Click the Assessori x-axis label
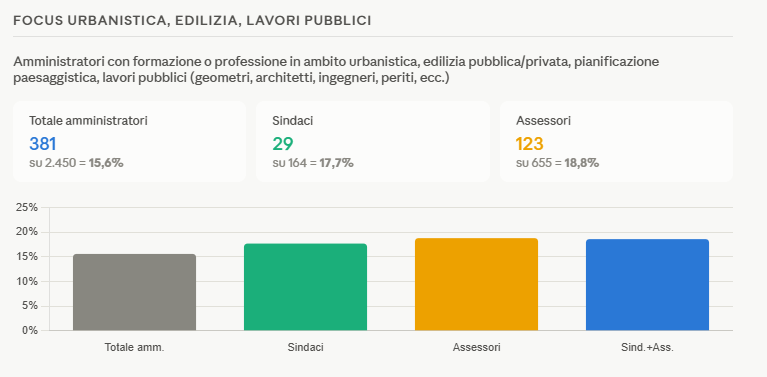767x377 pixels. (476, 348)
